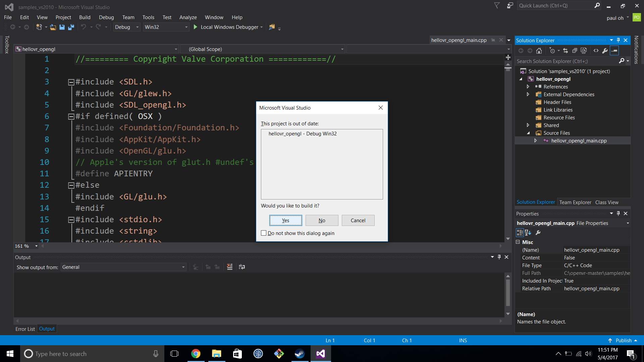Viewport: 644px width, 362px height.
Task: Click the Quick Launch search magnifier icon
Action: (x=597, y=5)
